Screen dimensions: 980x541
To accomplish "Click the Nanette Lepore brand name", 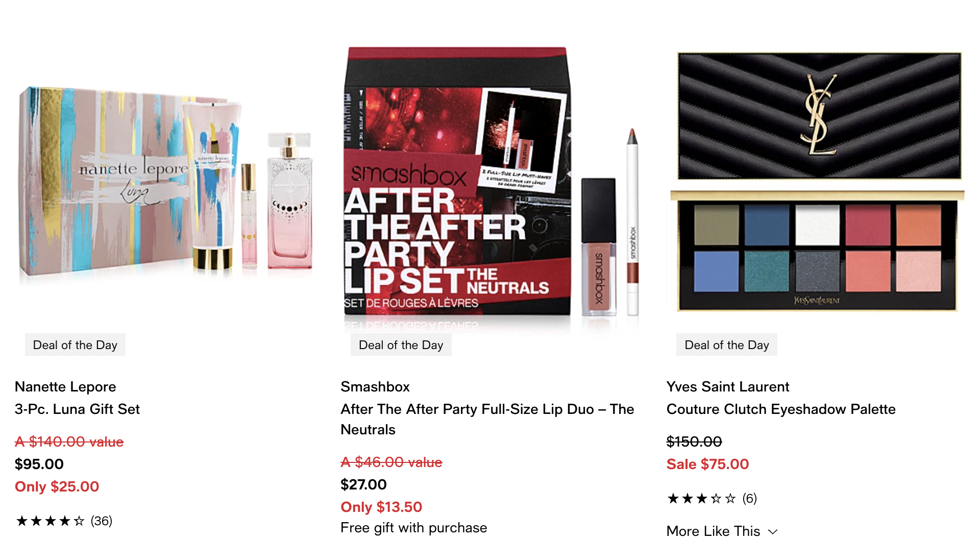I will tap(65, 387).
